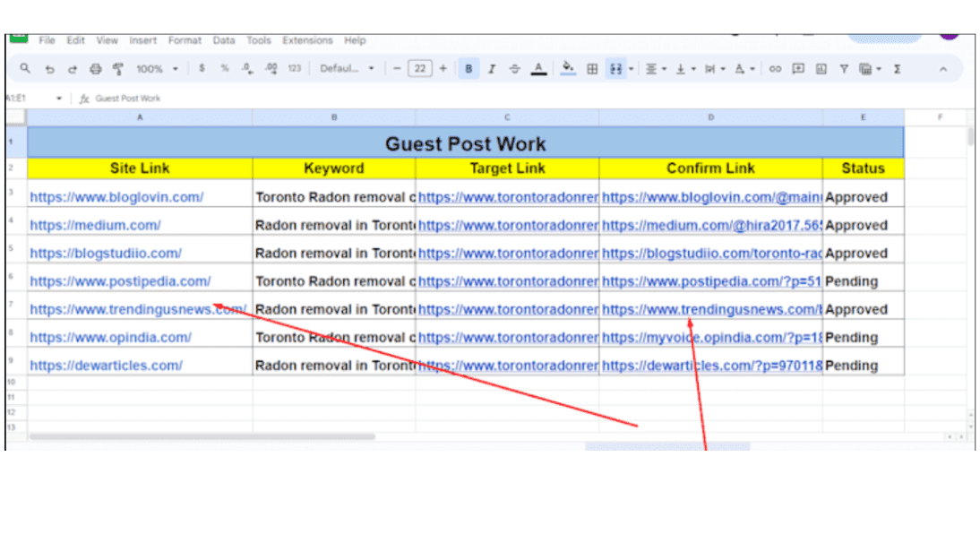This screenshot has width=980, height=560.
Task: Click the fill color paint bucket
Action: coord(567,69)
